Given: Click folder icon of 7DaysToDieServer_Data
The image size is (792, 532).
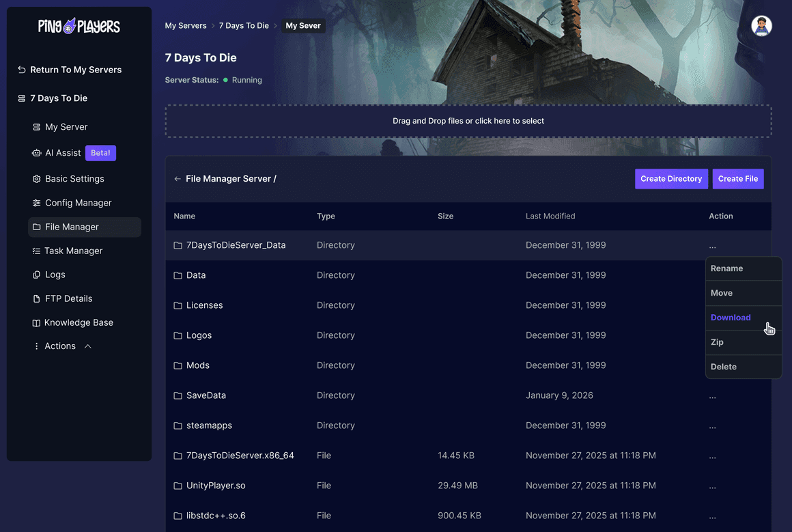Looking at the screenshot, I should (x=178, y=245).
